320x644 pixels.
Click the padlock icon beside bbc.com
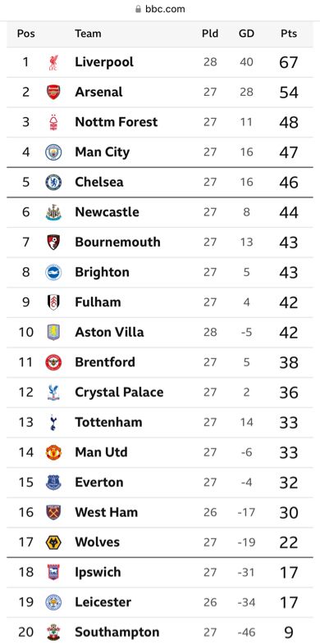click(138, 9)
